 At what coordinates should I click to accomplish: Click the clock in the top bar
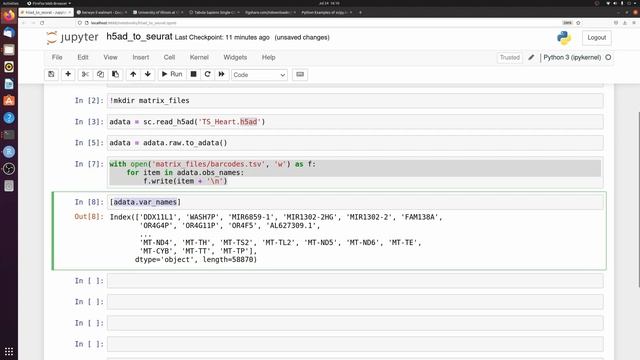tap(329, 3)
